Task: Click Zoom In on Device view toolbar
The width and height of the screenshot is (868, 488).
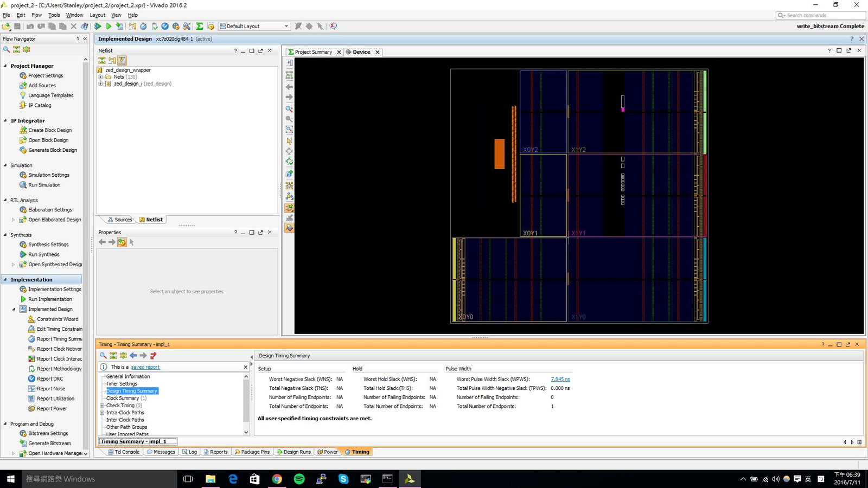Action: (x=289, y=108)
